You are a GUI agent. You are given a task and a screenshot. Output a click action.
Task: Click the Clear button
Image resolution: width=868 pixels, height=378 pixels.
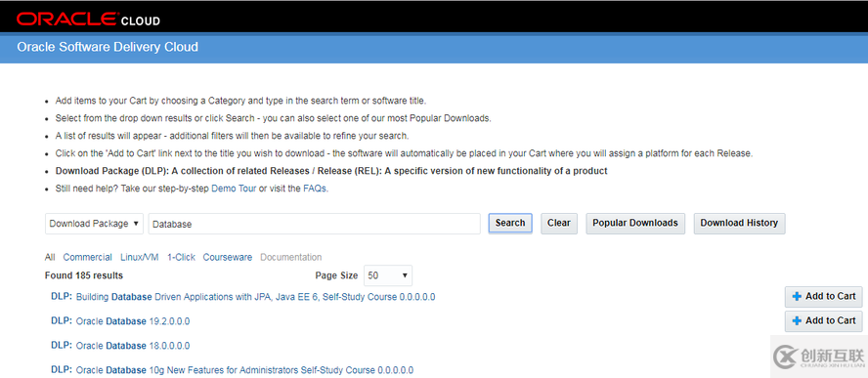558,223
